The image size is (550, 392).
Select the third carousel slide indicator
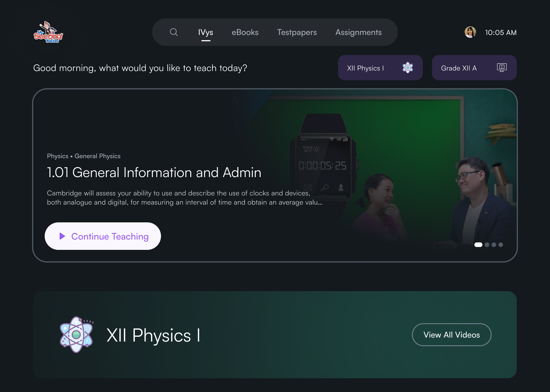pos(494,245)
